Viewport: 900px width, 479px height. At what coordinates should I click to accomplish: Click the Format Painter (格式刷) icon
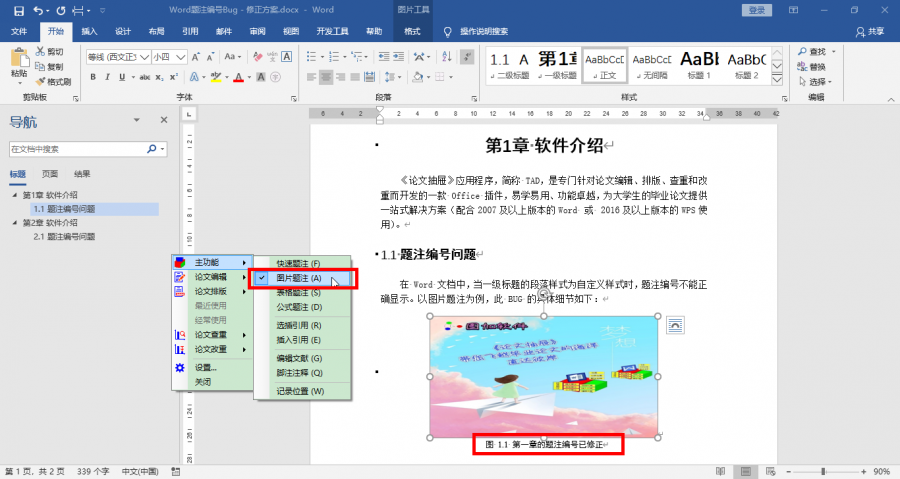(x=54, y=82)
